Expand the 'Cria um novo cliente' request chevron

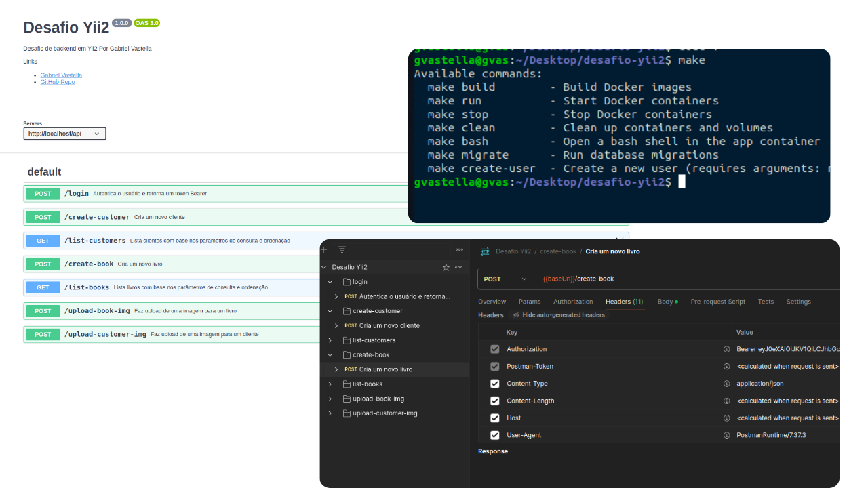[336, 326]
